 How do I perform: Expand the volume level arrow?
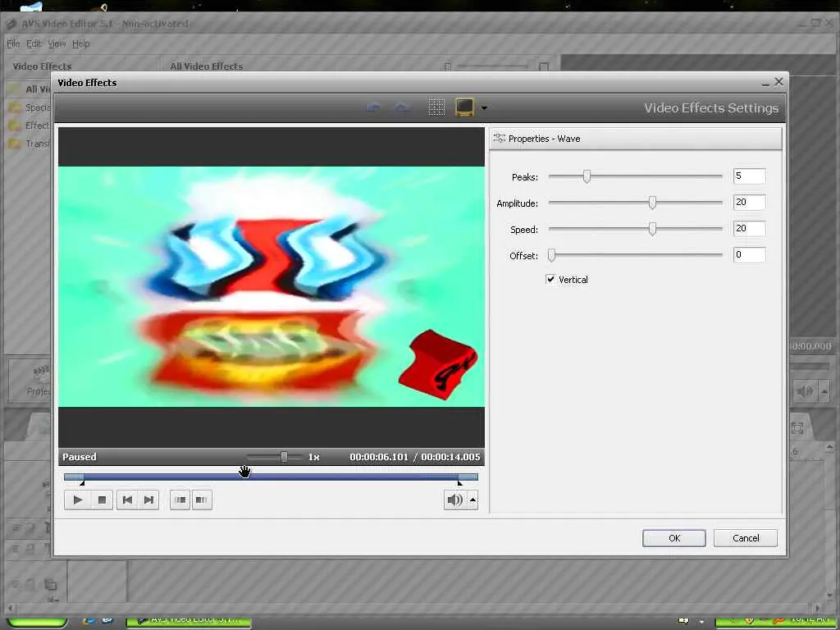click(473, 500)
